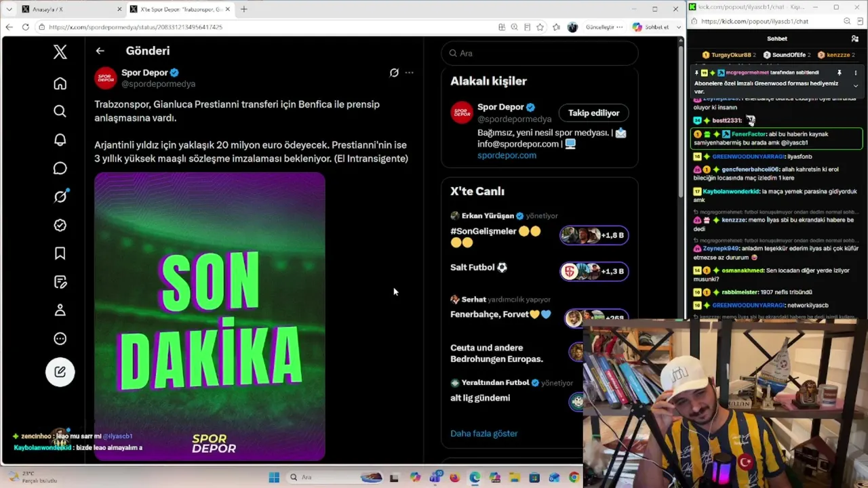Open the More circle icon in the sidebar
The width and height of the screenshot is (868, 488).
60,339
